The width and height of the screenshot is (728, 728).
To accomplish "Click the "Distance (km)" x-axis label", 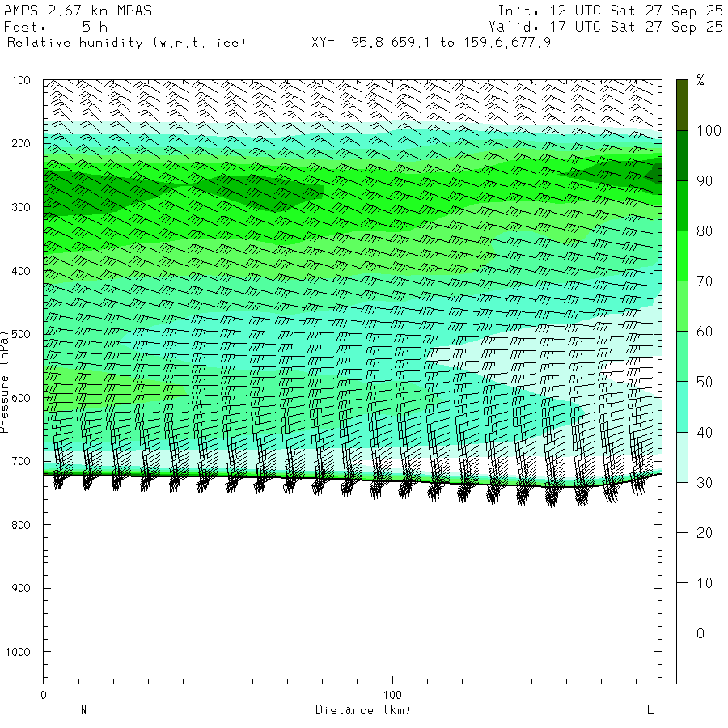I will click(362, 710).
